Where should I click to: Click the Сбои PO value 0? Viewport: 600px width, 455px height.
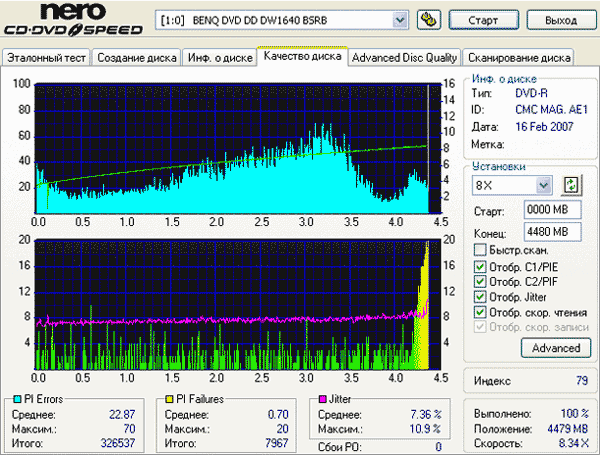439,447
